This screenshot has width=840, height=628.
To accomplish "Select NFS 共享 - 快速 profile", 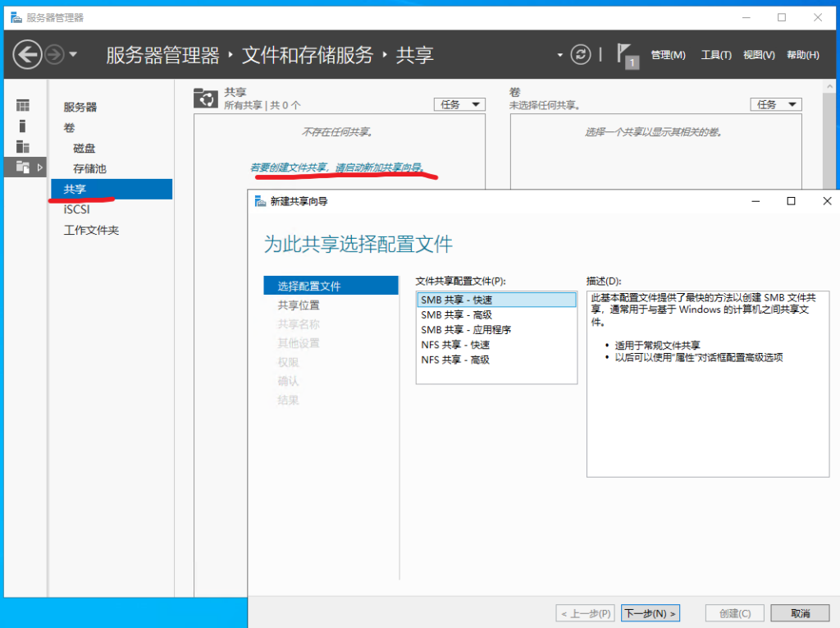I will pyautogui.click(x=455, y=345).
